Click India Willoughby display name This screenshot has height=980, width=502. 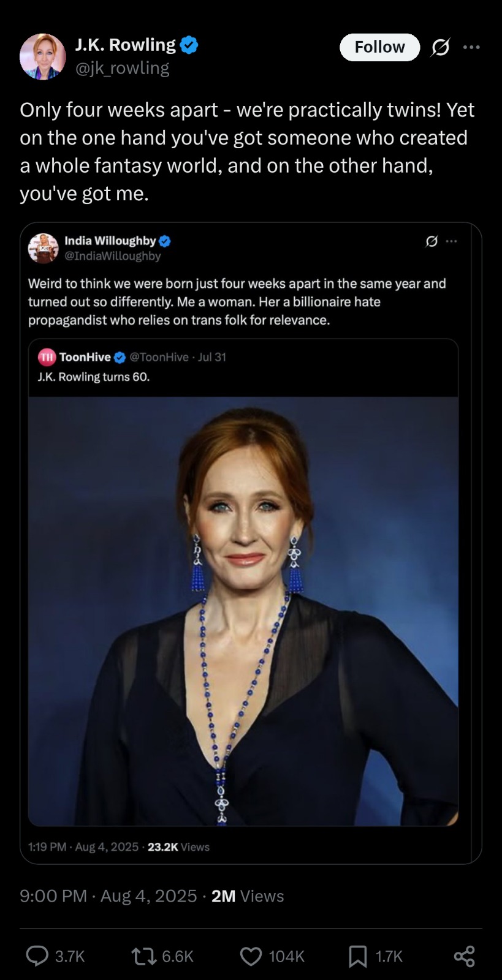pos(110,241)
